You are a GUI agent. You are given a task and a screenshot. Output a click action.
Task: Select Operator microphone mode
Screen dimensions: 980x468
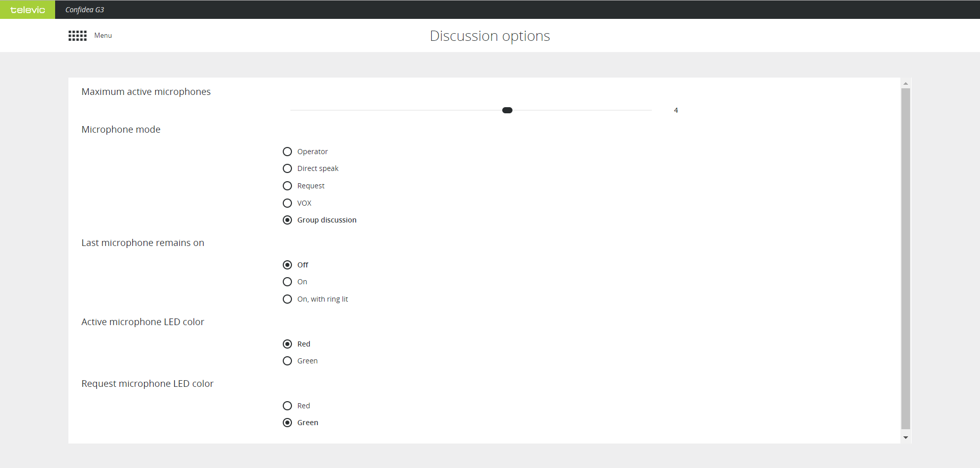click(x=287, y=152)
